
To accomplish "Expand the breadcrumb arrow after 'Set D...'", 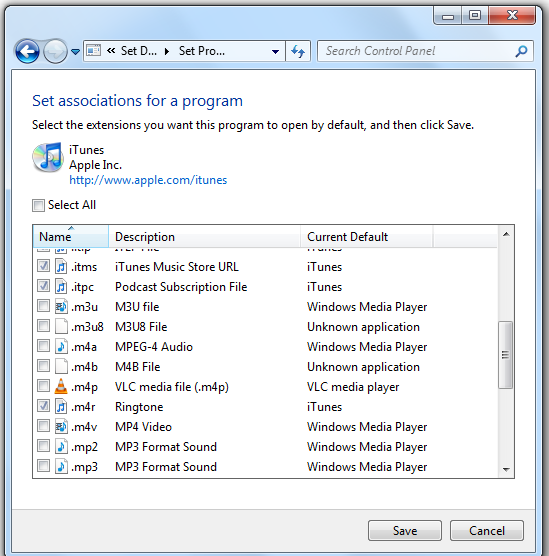I will tap(167, 51).
